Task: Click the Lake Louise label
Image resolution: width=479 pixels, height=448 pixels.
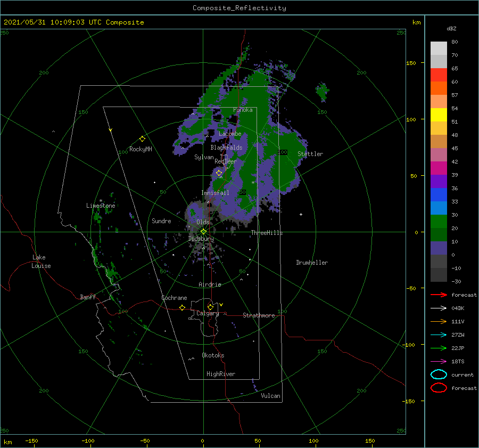Action: 41,262
